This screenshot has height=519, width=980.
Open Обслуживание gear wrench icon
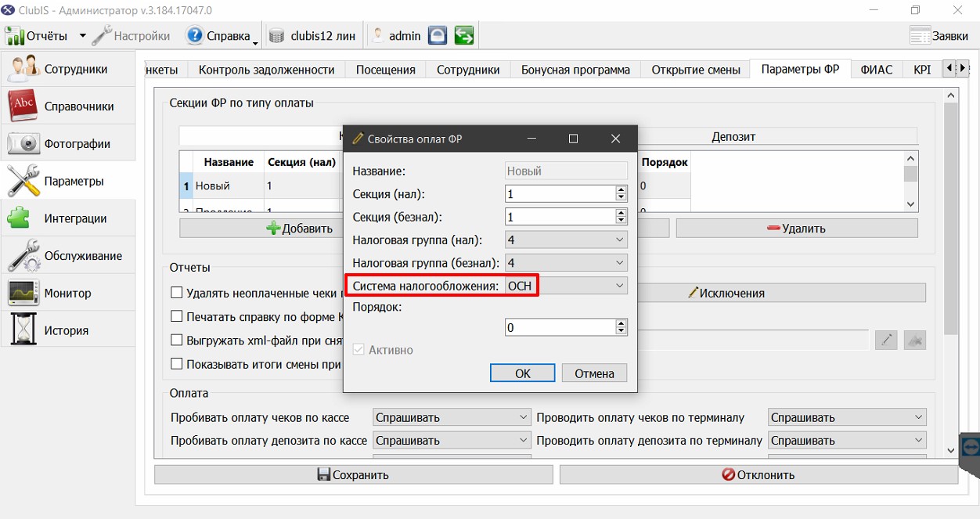[23, 255]
